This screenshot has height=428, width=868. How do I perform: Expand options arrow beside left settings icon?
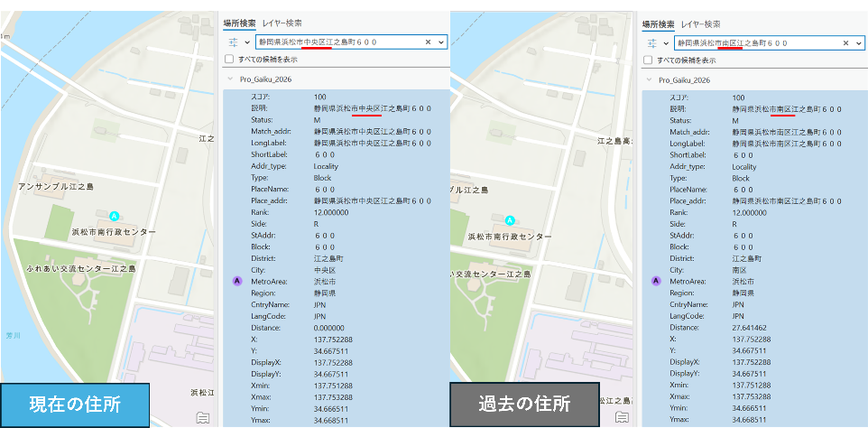tap(247, 42)
